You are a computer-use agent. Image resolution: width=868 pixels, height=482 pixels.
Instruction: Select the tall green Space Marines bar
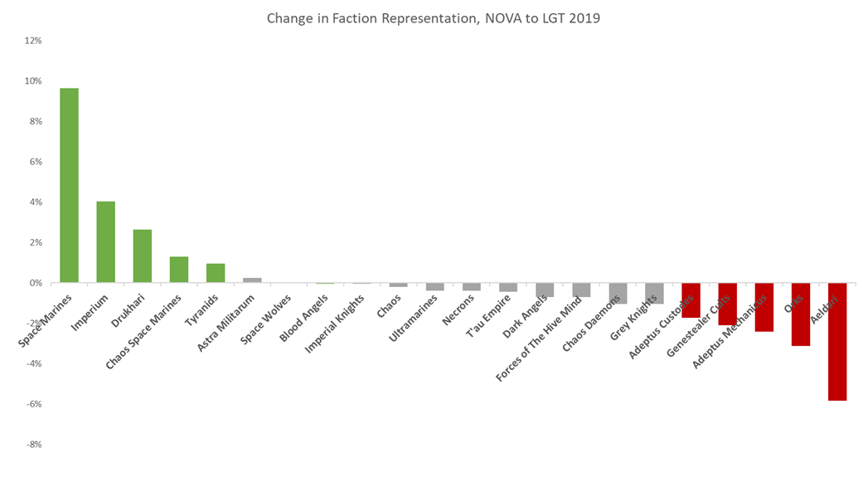tap(70, 185)
